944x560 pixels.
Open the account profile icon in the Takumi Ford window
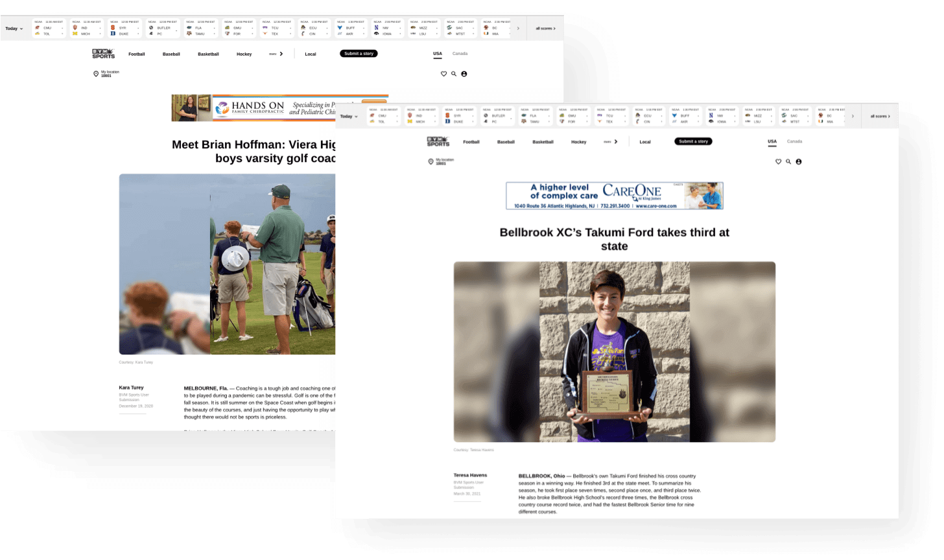(799, 161)
